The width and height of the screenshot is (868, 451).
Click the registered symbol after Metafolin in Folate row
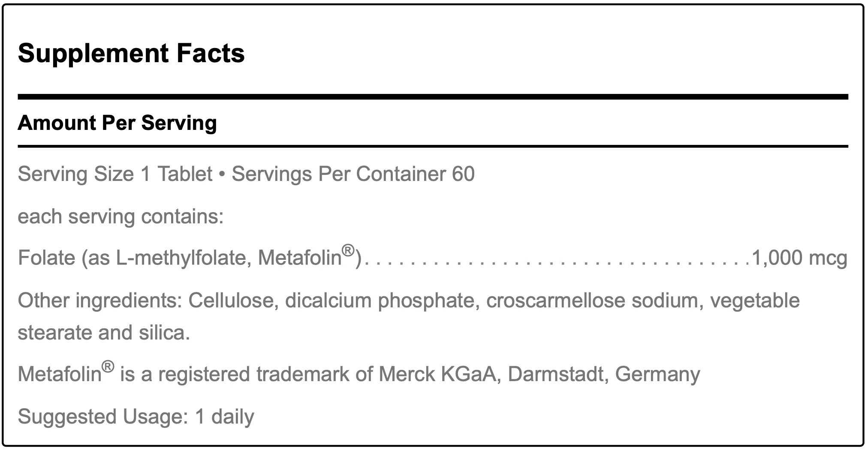coord(348,250)
